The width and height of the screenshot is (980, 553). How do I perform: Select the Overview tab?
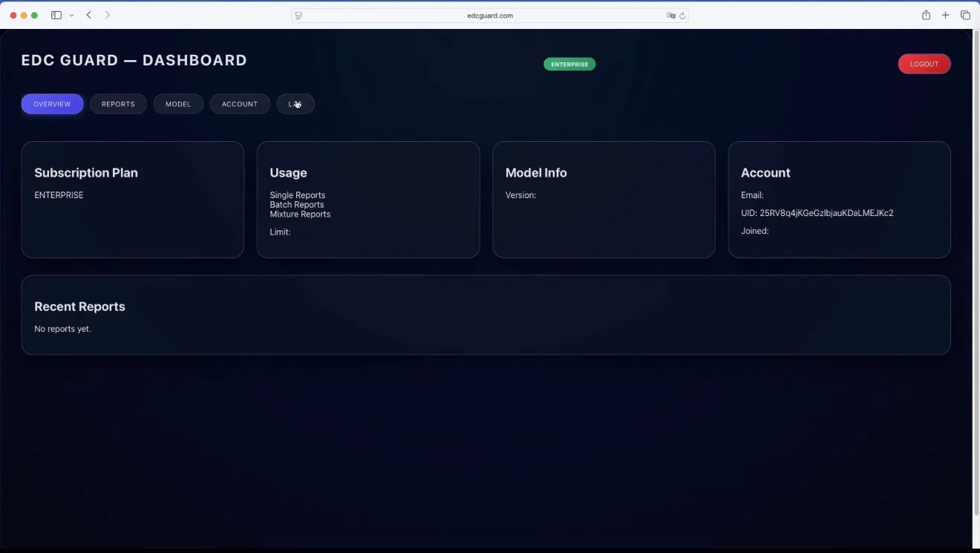(52, 104)
